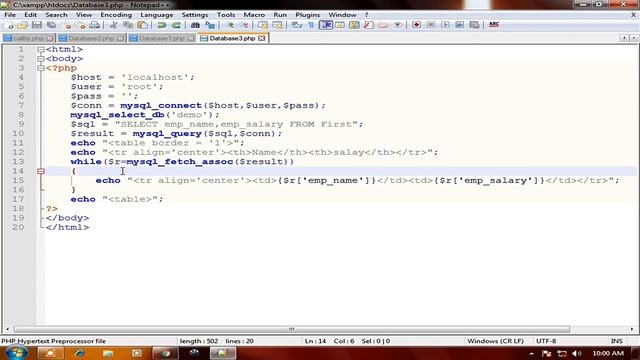Toggle synchronize vertical scrolling
Image resolution: width=640 pixels, height=360 pixels.
263,25
